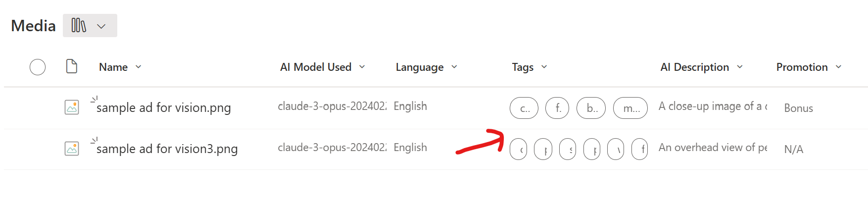Expand the AI Model Used column menu
This screenshot has width=868, height=209.
(x=362, y=67)
